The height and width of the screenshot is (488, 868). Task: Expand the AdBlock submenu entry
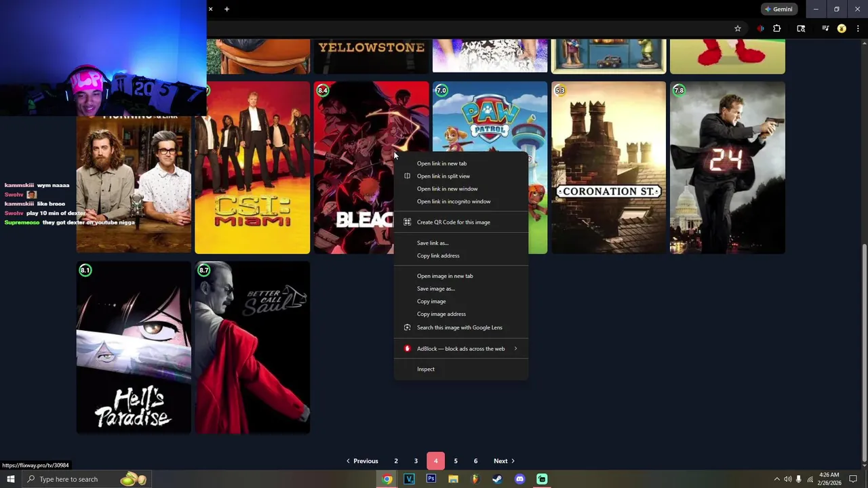click(461, 348)
